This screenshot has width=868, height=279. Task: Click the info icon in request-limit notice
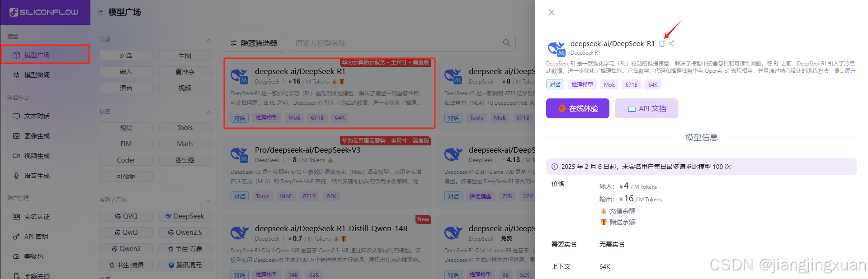coord(555,167)
